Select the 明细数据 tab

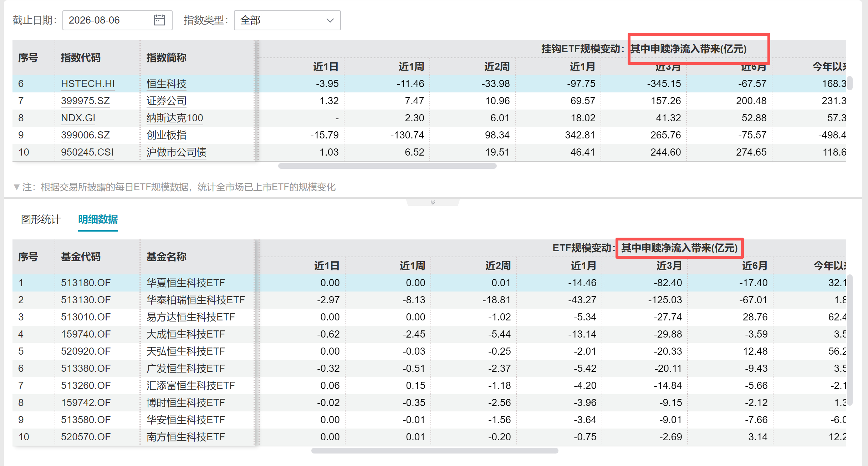tap(98, 219)
